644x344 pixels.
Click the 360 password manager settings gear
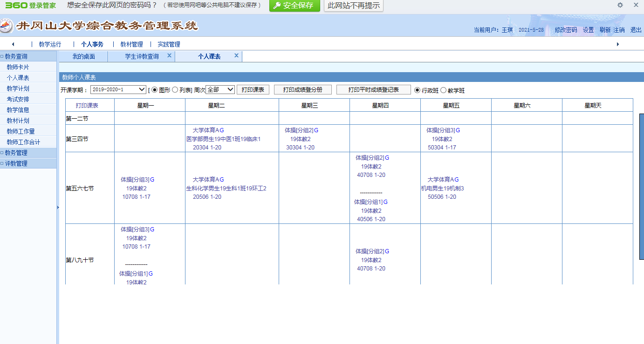tap(620, 5)
